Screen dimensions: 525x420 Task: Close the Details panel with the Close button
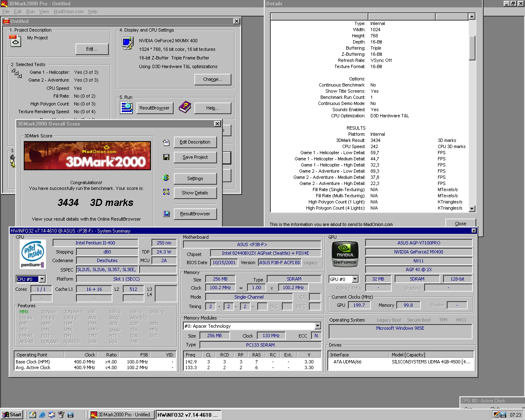[x=461, y=224]
